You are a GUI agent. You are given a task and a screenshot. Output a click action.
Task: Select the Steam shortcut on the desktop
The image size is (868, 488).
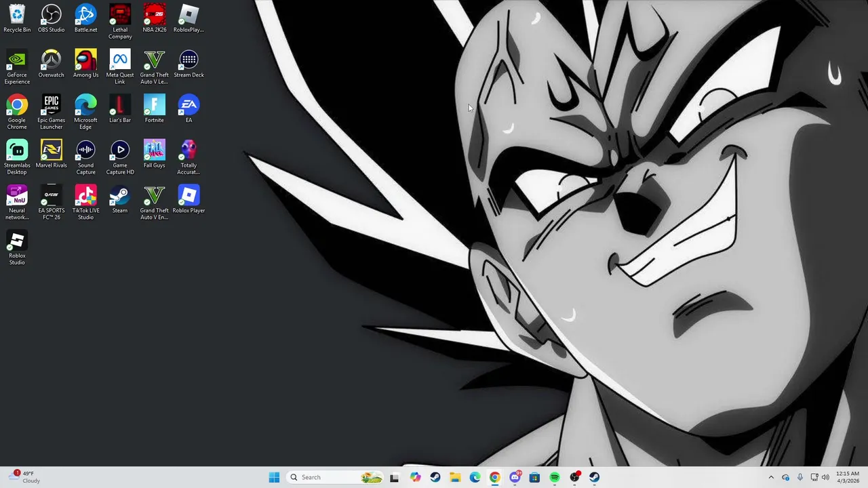tap(120, 199)
